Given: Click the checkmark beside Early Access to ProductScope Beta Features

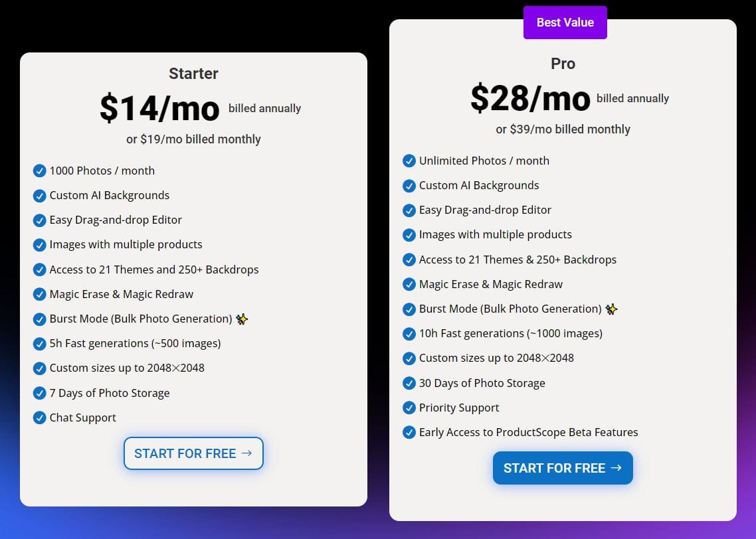Looking at the screenshot, I should [409, 432].
